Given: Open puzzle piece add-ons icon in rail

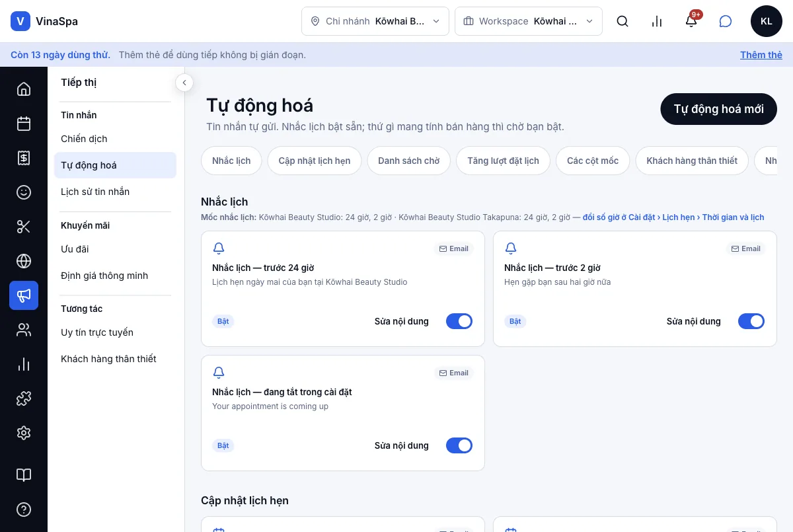Looking at the screenshot, I should click(x=24, y=399).
